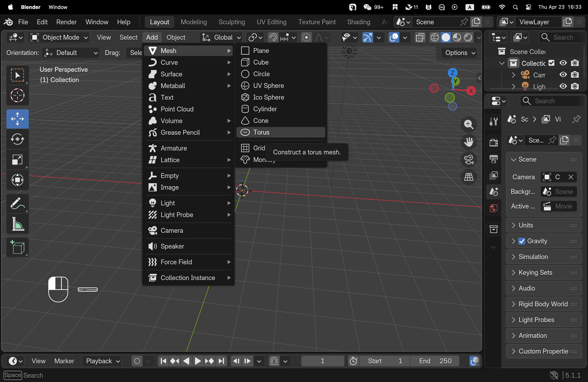The image size is (588, 382).
Task: Toggle X-Ray display mode
Action: point(420,38)
